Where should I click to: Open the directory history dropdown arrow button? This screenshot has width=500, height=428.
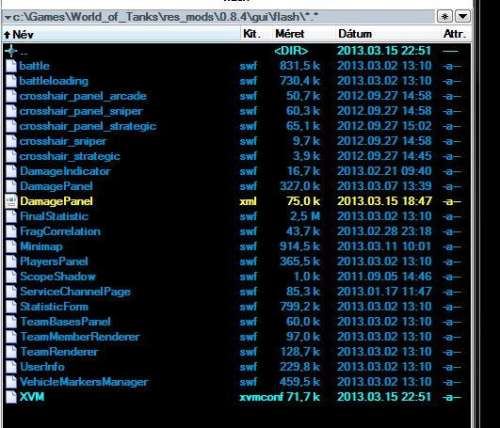[x=463, y=16]
